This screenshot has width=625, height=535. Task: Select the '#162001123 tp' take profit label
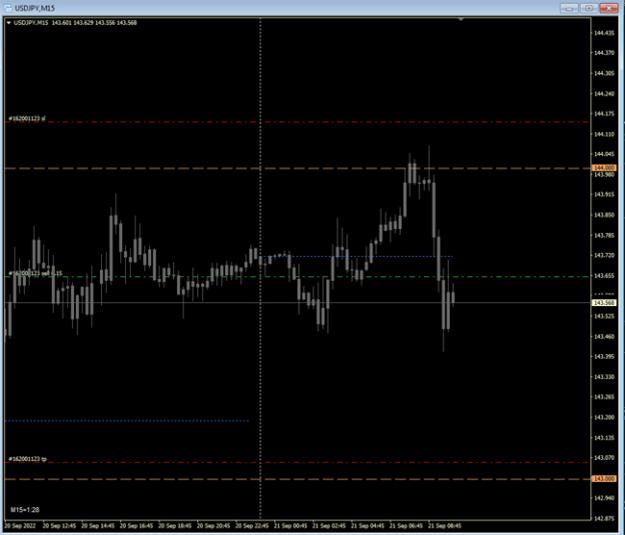pos(28,459)
